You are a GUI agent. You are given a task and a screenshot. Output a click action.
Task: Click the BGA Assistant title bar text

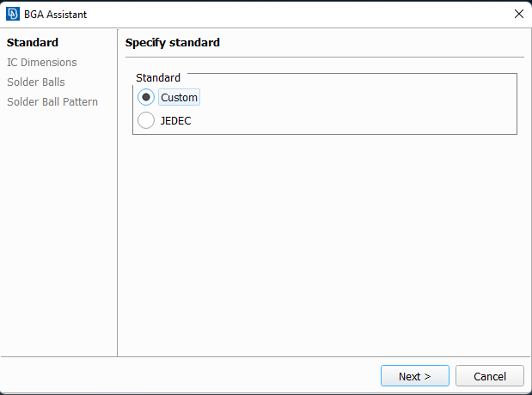[x=55, y=15]
